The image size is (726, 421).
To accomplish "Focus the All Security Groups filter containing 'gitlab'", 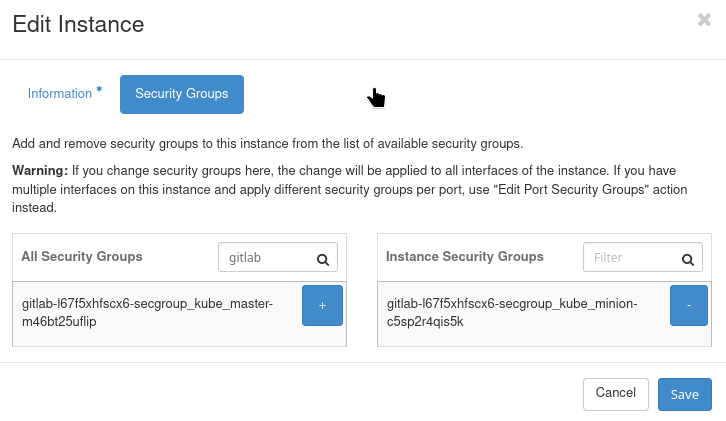I will click(265, 258).
